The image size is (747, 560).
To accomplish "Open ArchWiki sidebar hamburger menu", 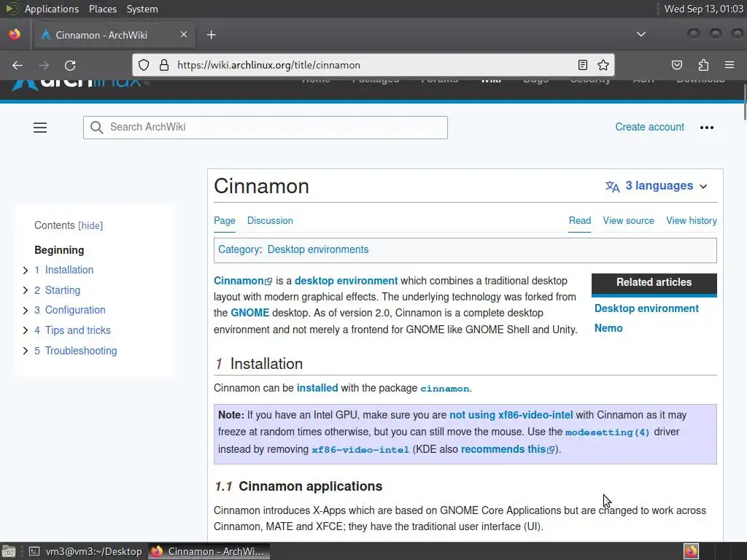I will coord(40,128).
